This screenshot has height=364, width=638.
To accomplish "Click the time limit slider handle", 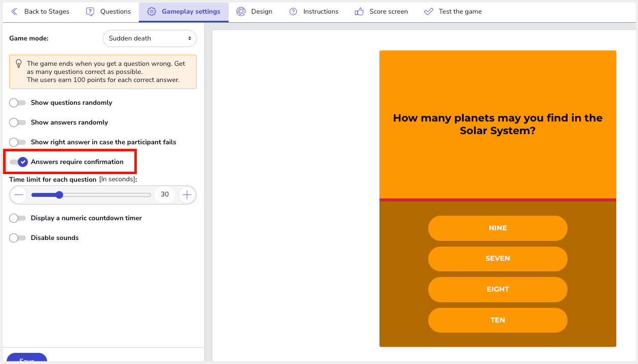I will point(59,195).
